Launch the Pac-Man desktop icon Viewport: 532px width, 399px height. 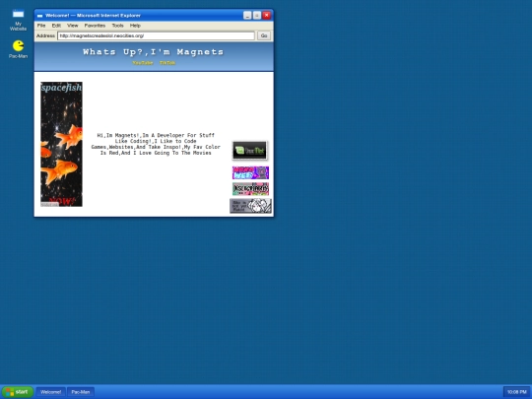pos(18,49)
